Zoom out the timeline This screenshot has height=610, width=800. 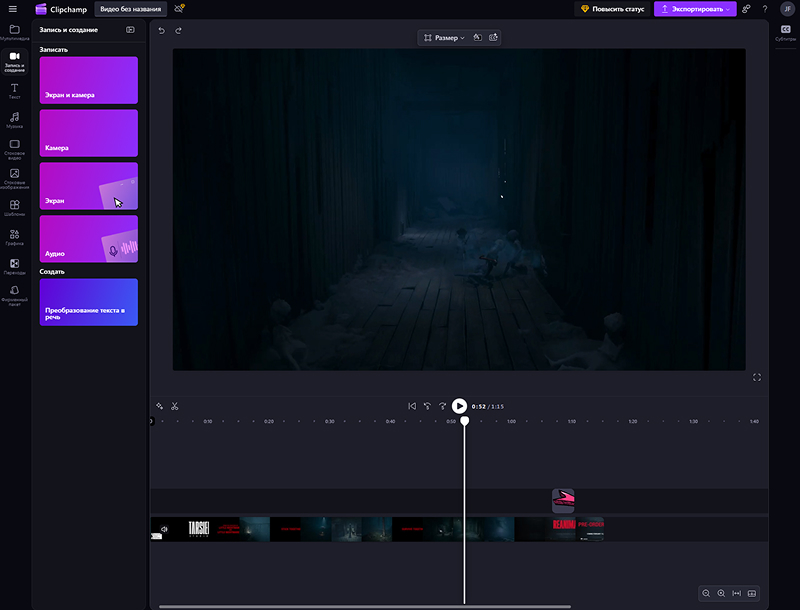(706, 593)
